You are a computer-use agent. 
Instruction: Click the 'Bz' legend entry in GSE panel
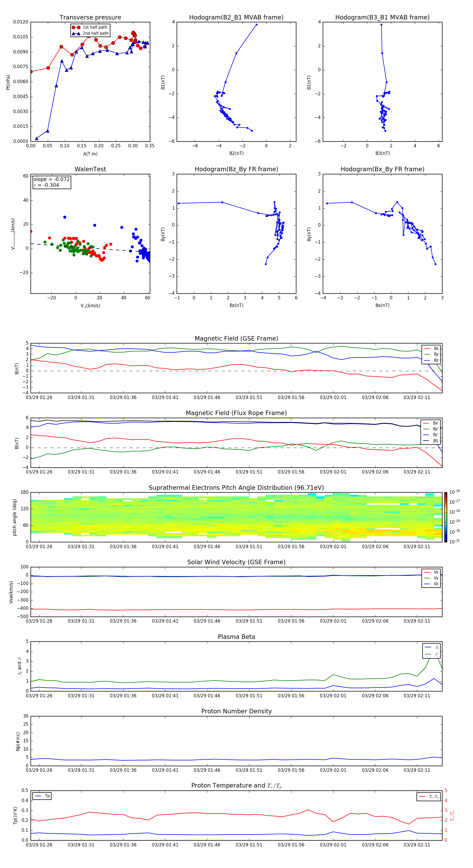(431, 360)
